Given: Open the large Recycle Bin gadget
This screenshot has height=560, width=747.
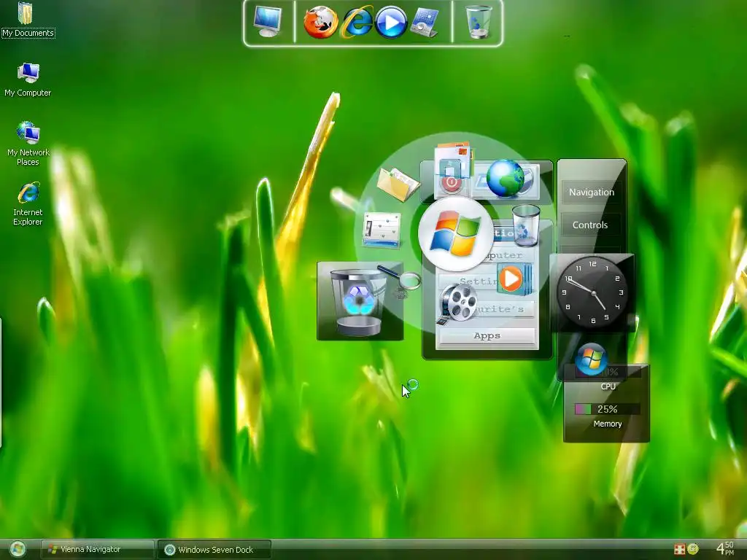Looking at the screenshot, I should [x=360, y=301].
